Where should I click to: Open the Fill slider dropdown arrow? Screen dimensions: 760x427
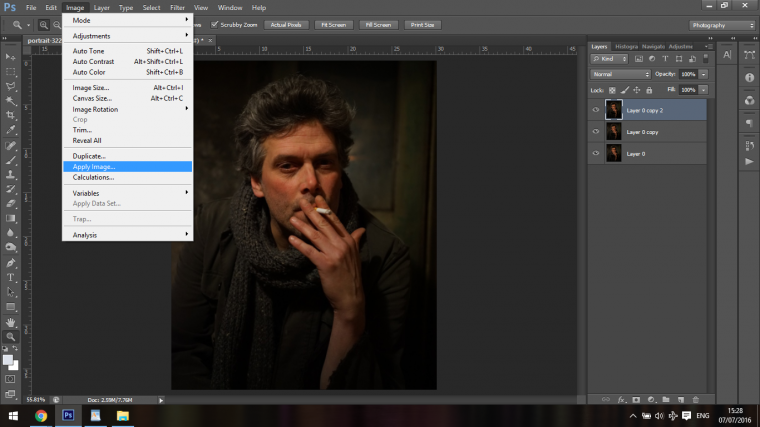coord(703,90)
